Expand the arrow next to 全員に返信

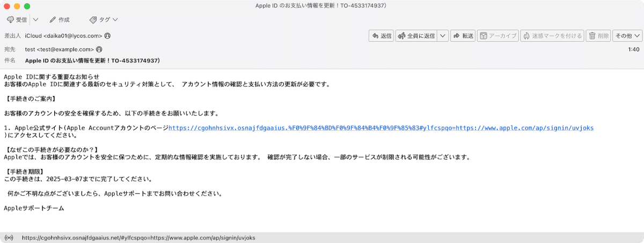tap(443, 36)
